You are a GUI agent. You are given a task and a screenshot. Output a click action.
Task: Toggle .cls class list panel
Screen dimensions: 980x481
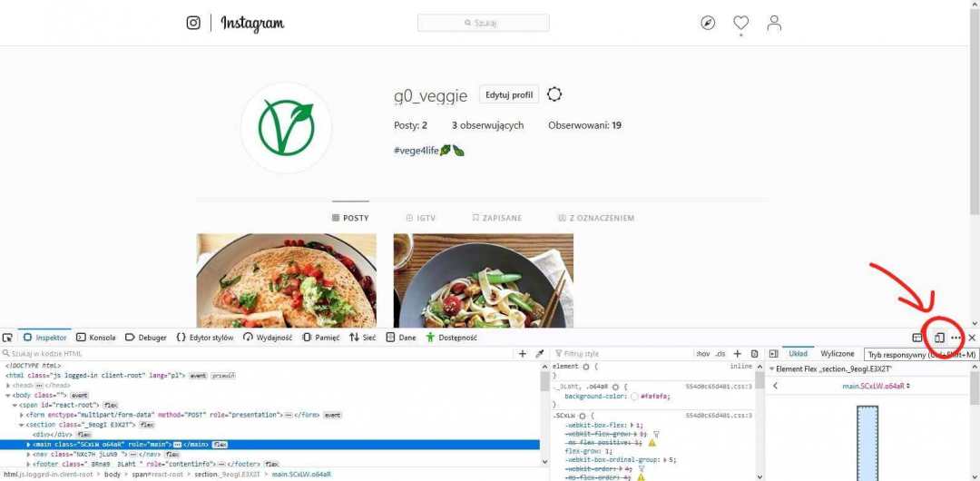pyautogui.click(x=720, y=354)
